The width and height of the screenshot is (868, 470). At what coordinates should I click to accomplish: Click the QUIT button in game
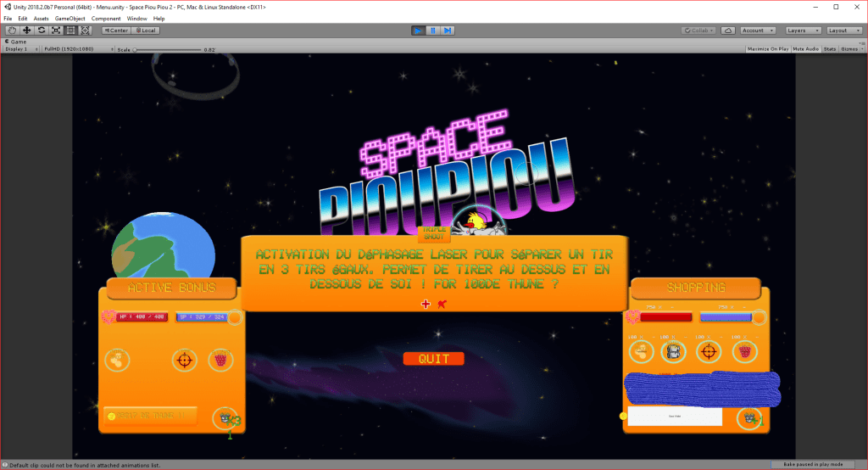433,359
